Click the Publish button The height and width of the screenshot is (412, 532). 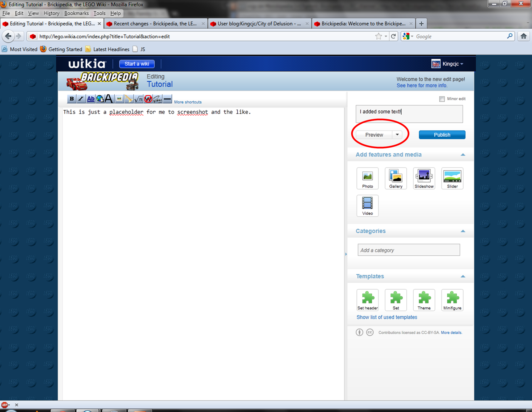tap(442, 135)
